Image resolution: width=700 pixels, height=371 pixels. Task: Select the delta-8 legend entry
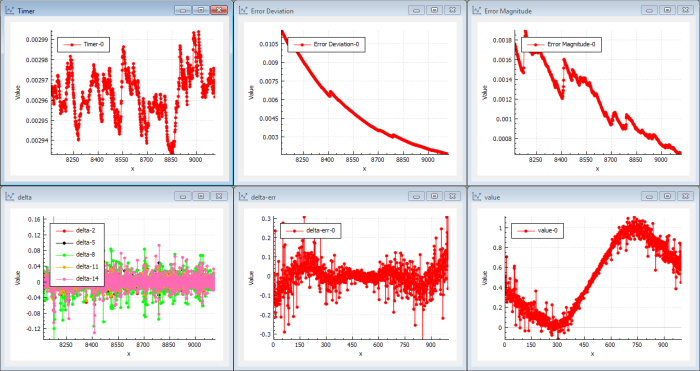pos(75,255)
